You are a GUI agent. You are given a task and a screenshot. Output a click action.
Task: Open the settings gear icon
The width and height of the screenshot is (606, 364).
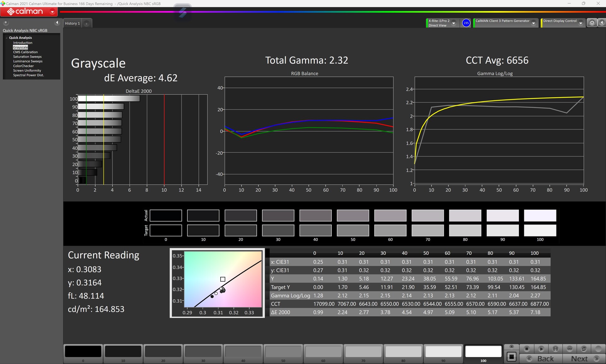pyautogui.click(x=592, y=23)
